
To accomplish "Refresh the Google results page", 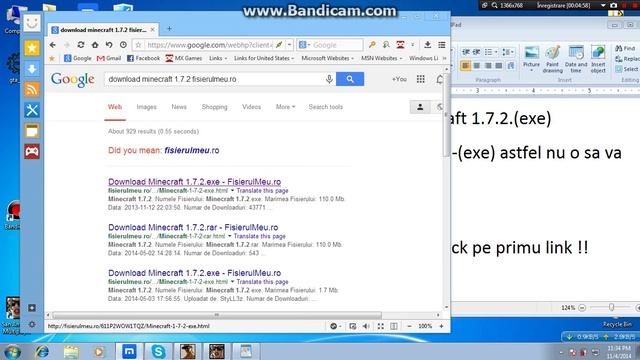I will (x=81, y=45).
